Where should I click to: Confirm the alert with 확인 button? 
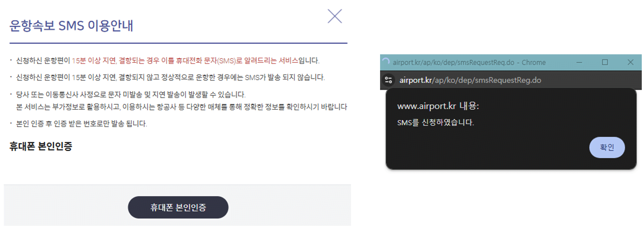click(x=607, y=147)
